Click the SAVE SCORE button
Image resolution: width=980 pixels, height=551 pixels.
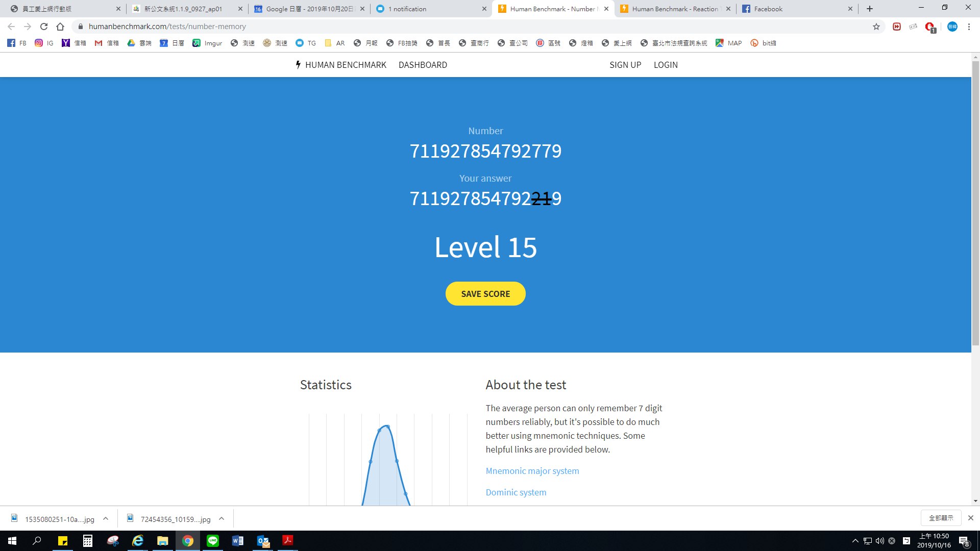(x=485, y=294)
